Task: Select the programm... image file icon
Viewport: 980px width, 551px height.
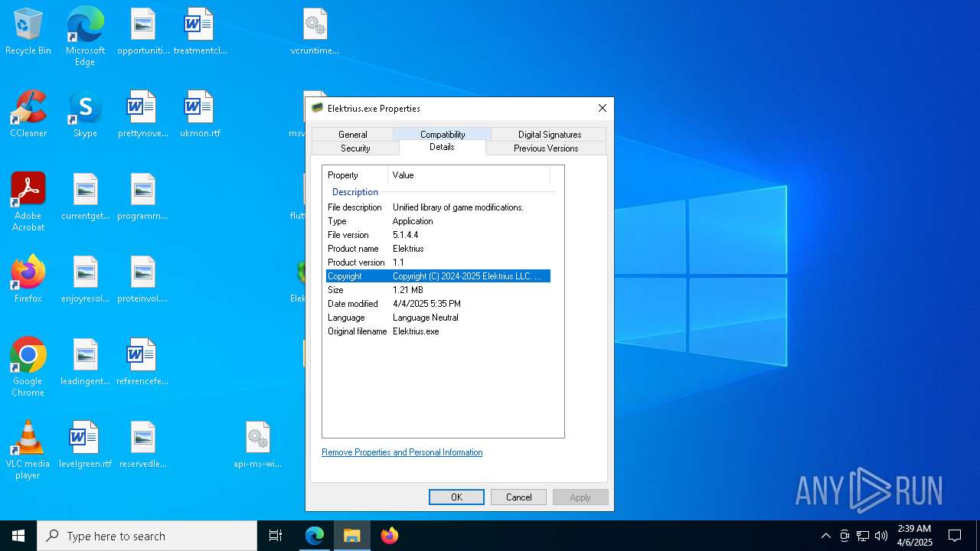Action: pos(143,197)
